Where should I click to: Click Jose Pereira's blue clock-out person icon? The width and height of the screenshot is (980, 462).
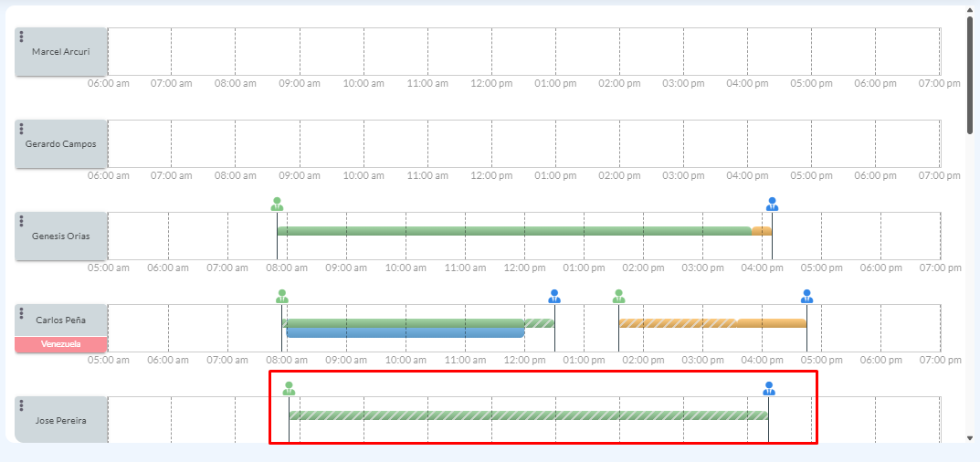tap(769, 388)
